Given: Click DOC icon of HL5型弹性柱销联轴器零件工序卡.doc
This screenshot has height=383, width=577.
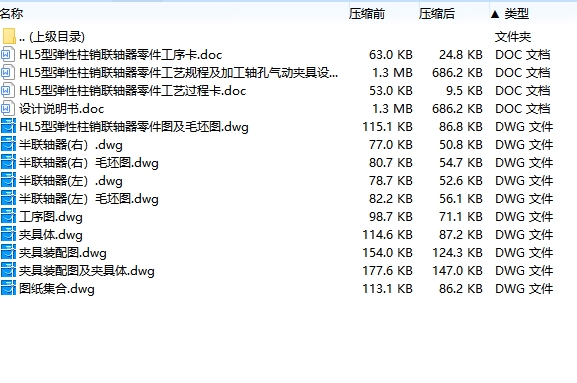Looking at the screenshot, I should pos(8,55).
